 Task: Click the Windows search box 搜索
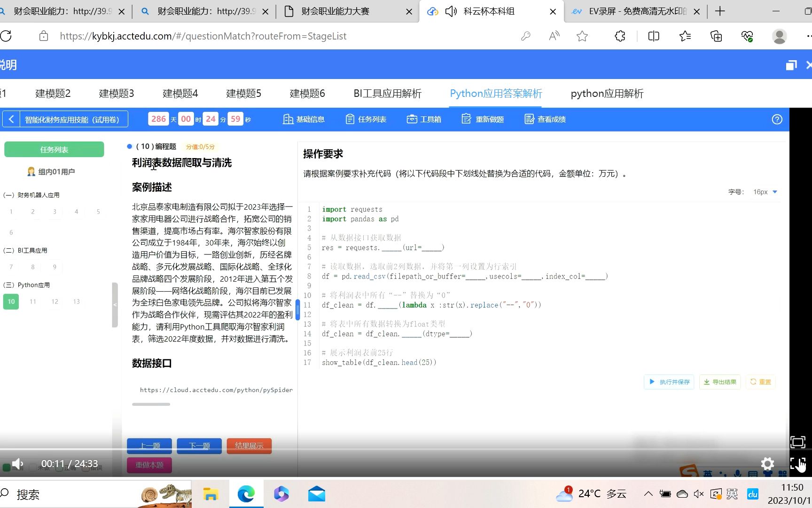28,494
